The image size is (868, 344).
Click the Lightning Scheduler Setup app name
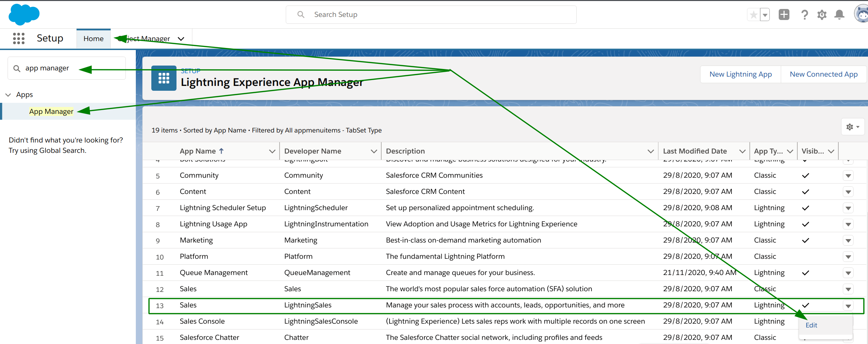click(x=223, y=208)
